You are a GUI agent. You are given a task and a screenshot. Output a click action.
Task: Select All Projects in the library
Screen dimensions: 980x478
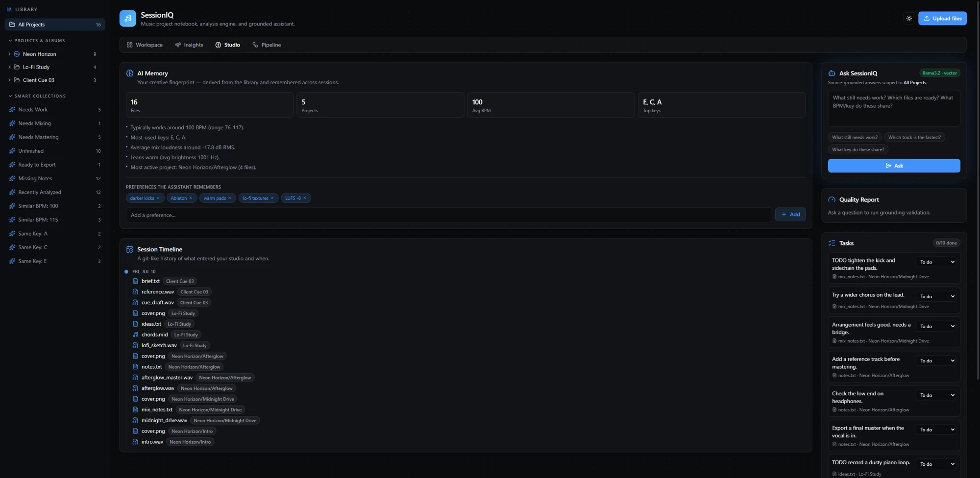pos(55,24)
